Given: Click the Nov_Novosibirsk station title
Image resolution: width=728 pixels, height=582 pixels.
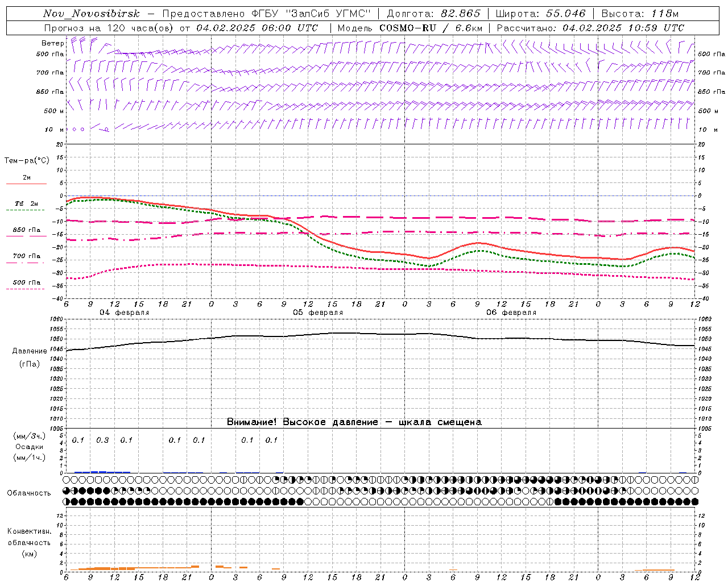Looking at the screenshot, I should [x=92, y=14].
